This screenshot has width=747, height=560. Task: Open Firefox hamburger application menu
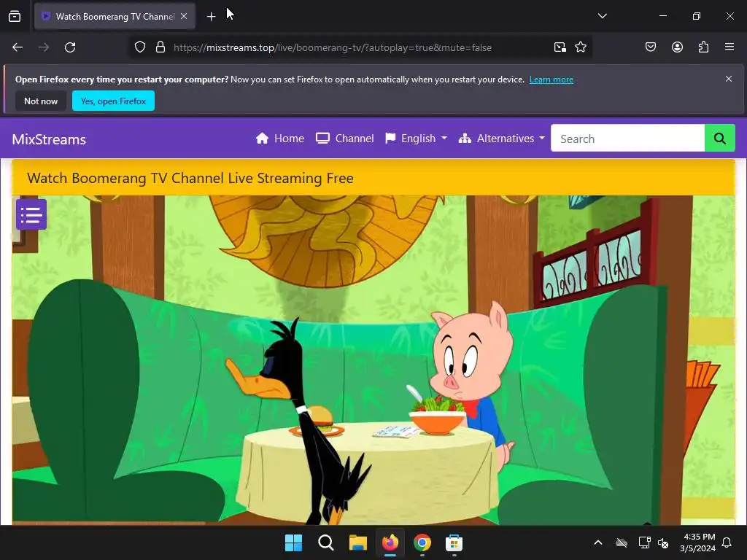(x=729, y=47)
